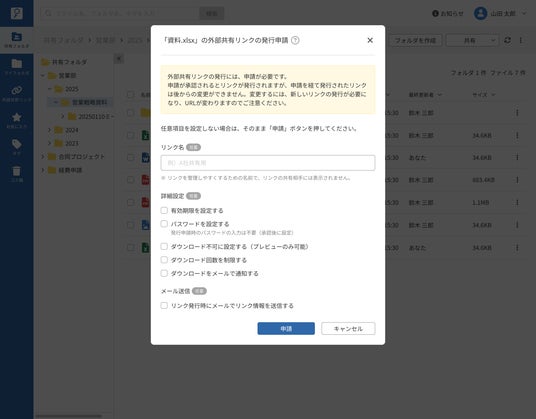Click the user avatar icon for 山田太郎
Screen dimensions: 536x419
pos(480,13)
